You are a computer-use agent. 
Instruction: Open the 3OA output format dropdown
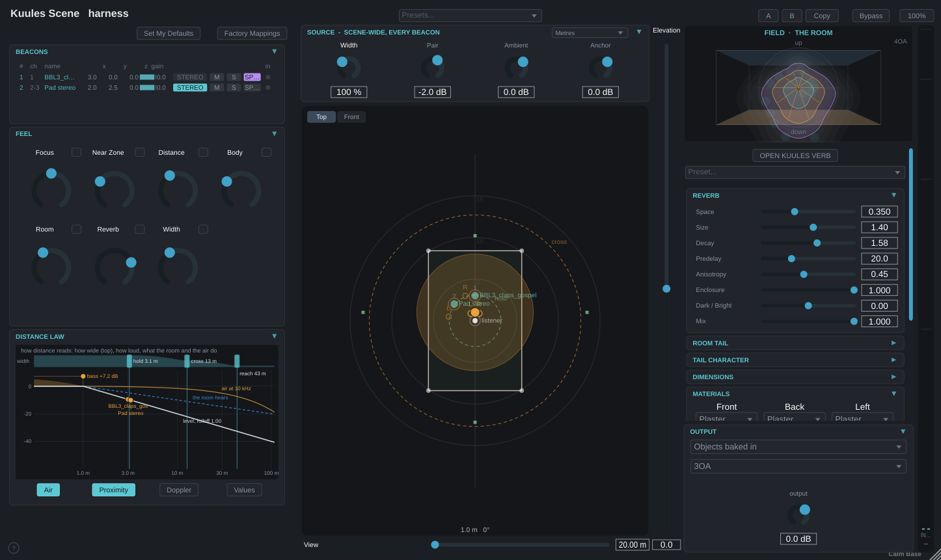pyautogui.click(x=798, y=466)
